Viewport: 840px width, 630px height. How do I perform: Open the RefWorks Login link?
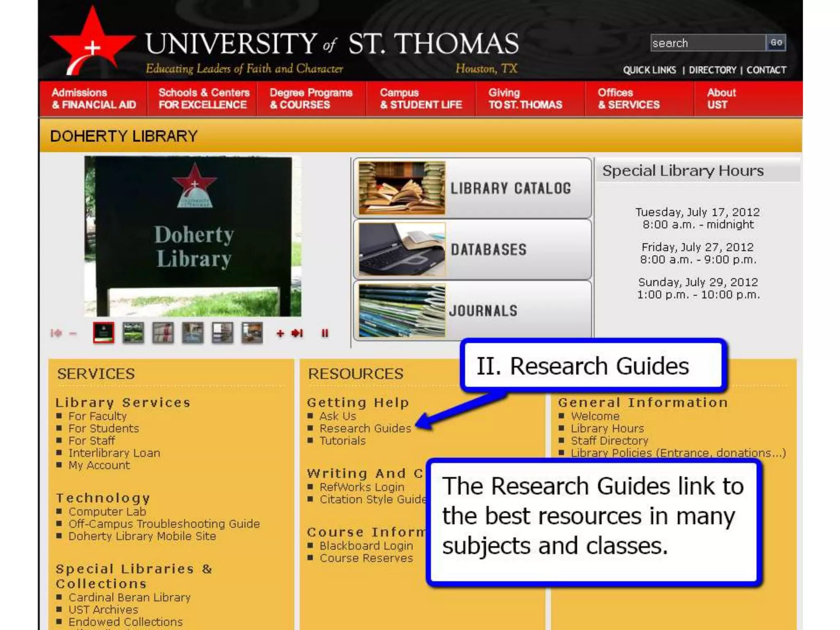point(362,487)
